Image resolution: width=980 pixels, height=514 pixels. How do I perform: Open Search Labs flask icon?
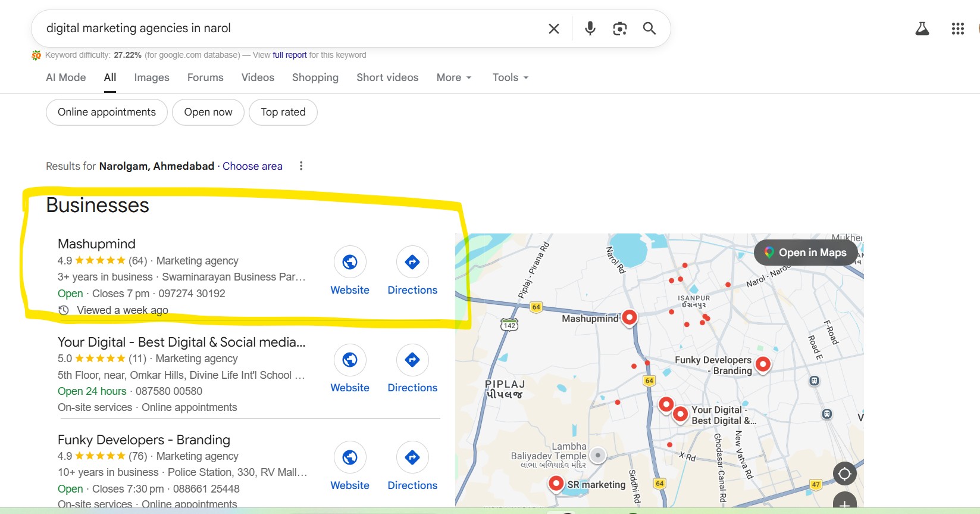[x=922, y=29]
